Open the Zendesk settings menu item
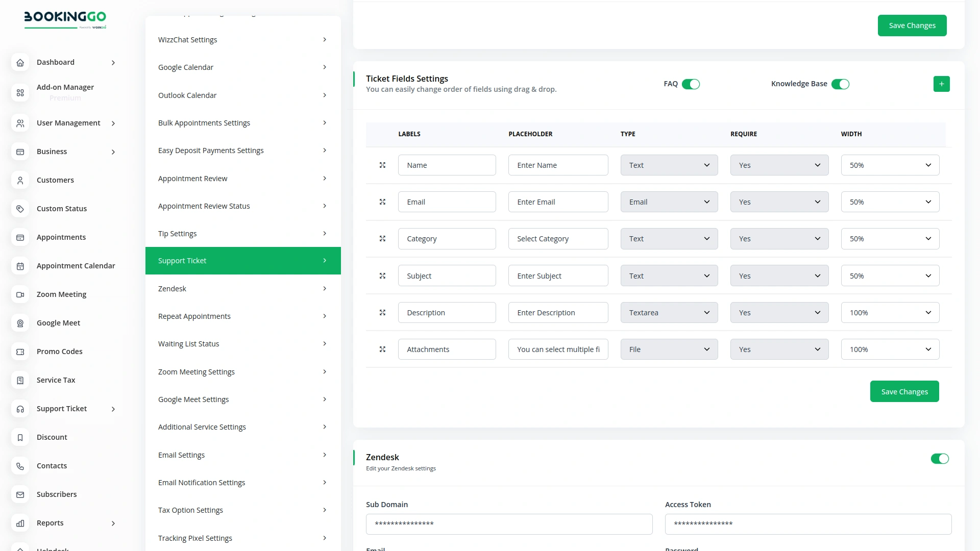This screenshot has width=980, height=551. point(243,289)
